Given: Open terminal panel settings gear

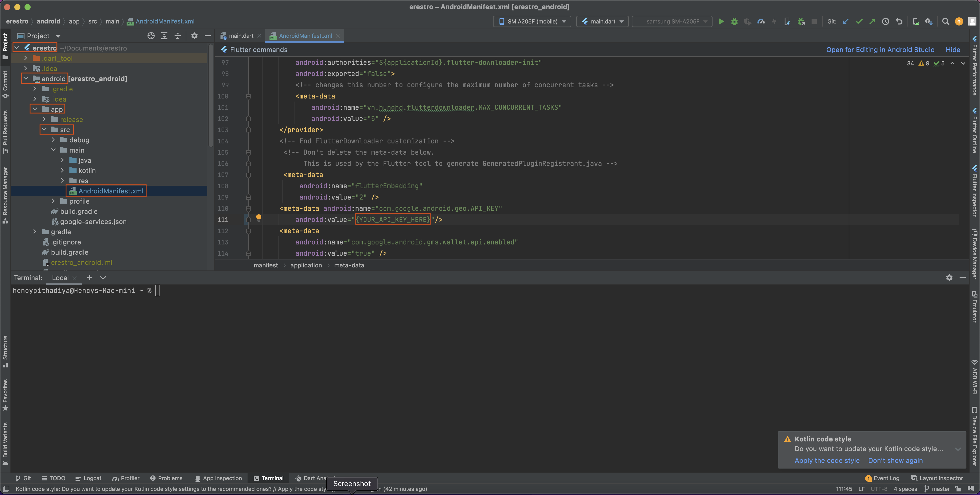Looking at the screenshot, I should pos(949,278).
